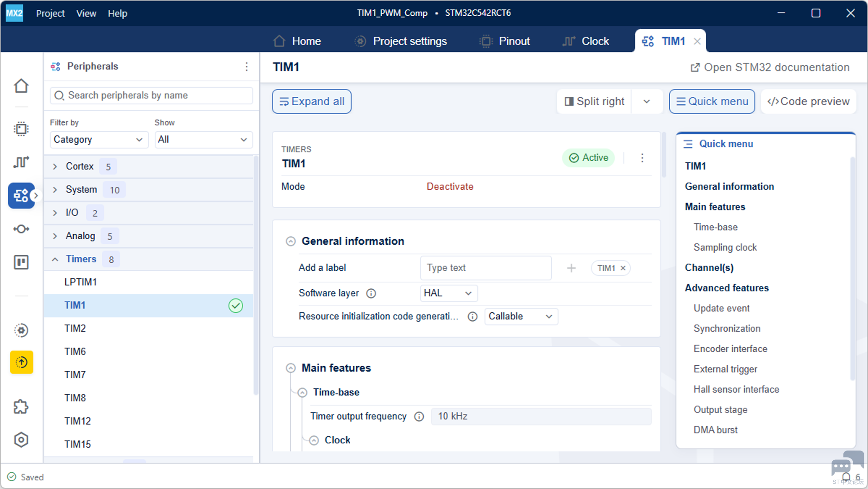Viewport: 868px width, 489px height.
Task: Close the TIM1 tab
Action: [697, 41]
